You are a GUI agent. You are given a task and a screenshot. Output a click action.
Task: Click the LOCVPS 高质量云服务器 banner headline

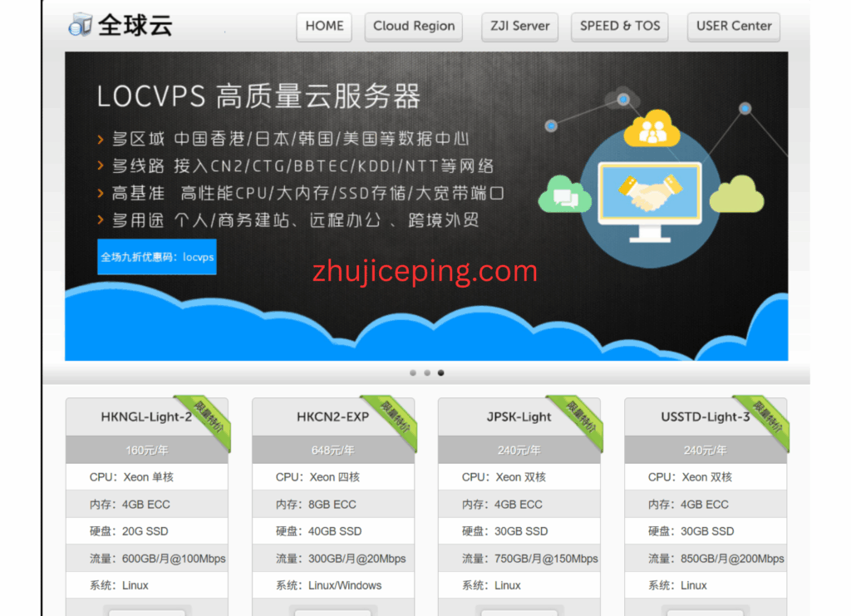pos(258,96)
